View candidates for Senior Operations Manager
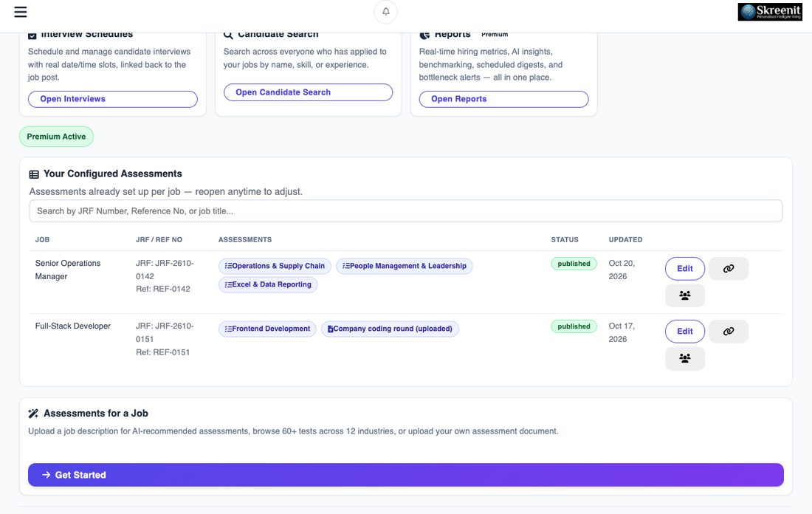Image resolution: width=812 pixels, height=514 pixels. tap(684, 295)
